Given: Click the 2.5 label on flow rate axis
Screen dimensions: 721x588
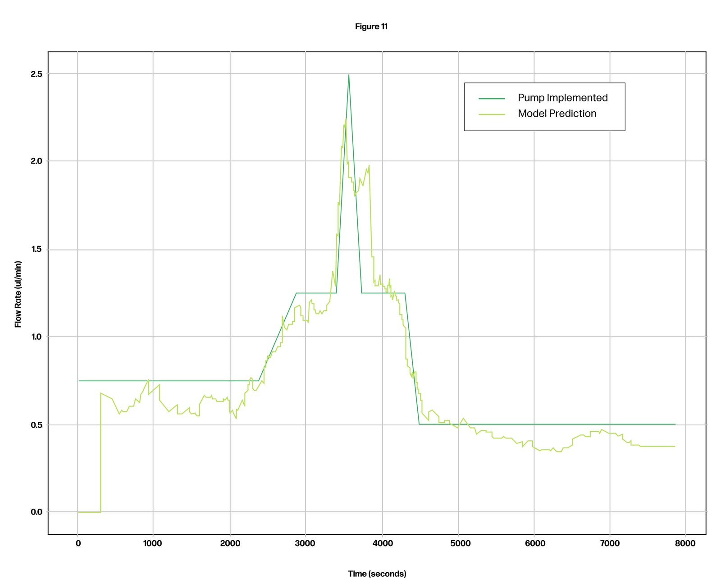Looking at the screenshot, I should 36,73.
